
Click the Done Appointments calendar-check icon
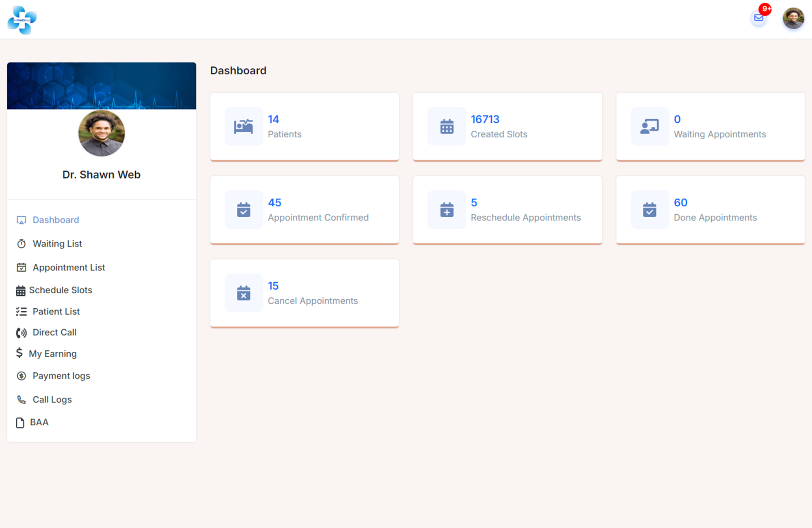(650, 210)
